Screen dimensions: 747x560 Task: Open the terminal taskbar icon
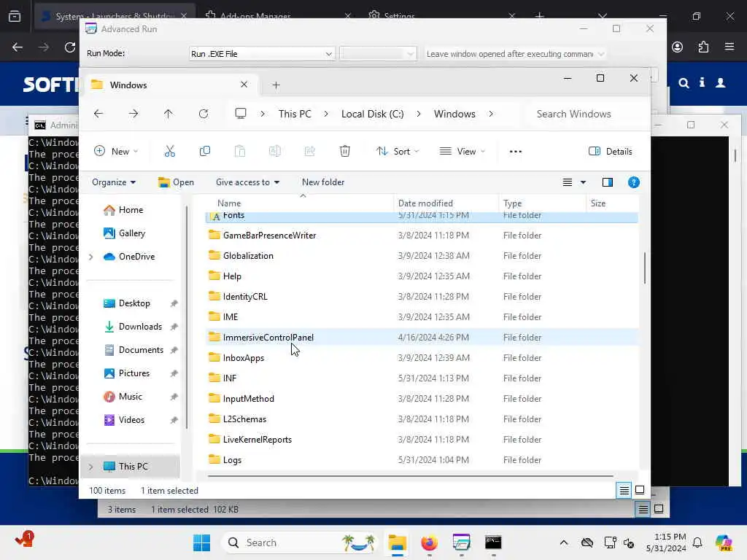493,542
